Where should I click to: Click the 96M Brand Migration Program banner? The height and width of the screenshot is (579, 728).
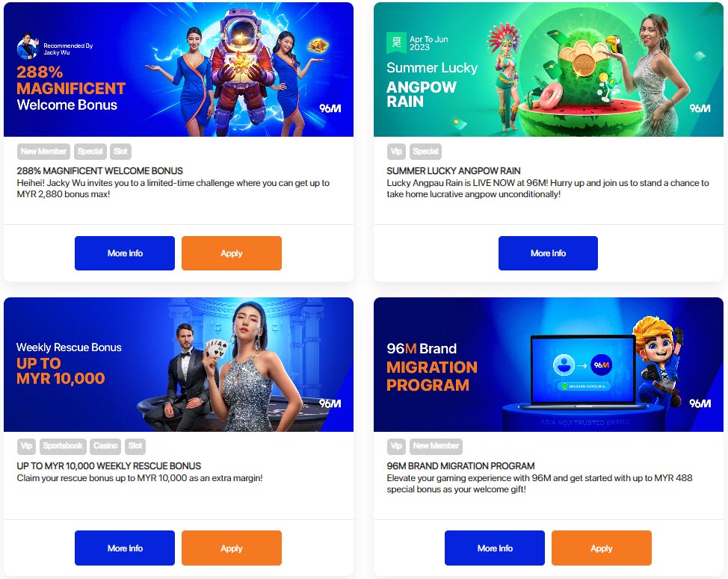point(549,365)
